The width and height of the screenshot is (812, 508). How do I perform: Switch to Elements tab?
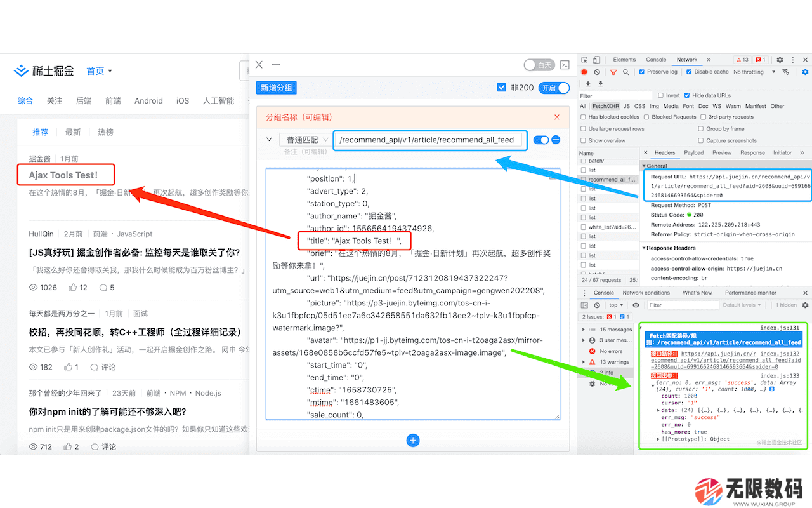(x=624, y=60)
